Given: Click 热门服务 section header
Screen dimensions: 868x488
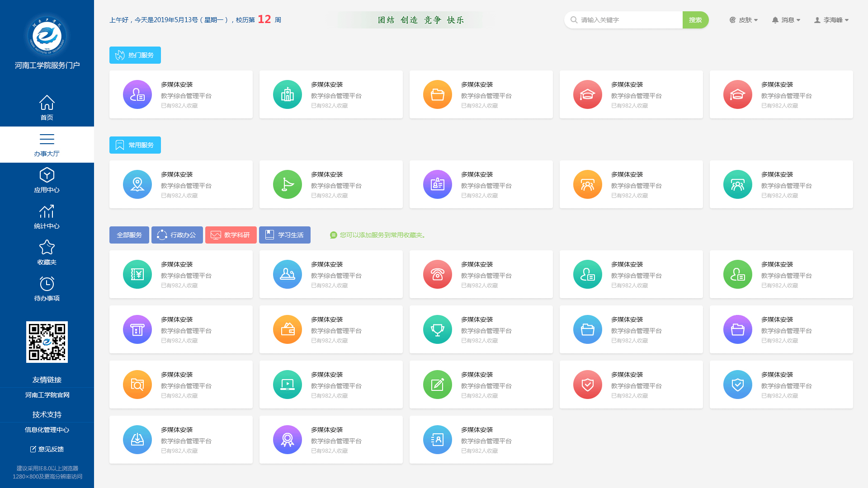Looking at the screenshot, I should pyautogui.click(x=135, y=55).
